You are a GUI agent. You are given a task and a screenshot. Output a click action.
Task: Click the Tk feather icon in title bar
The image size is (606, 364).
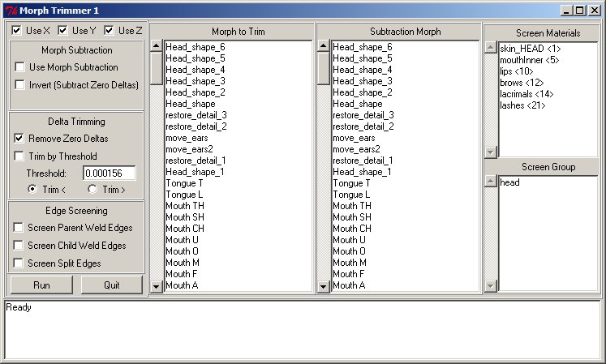pos(9,11)
